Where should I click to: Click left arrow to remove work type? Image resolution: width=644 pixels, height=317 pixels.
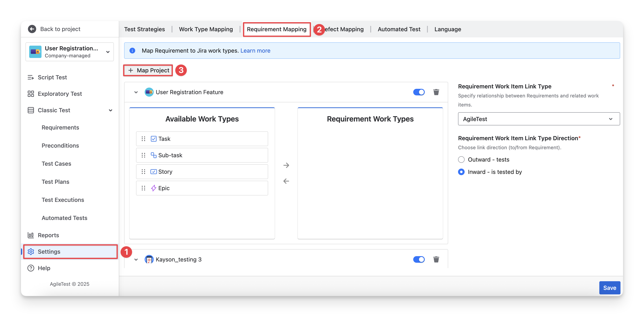pos(286,181)
